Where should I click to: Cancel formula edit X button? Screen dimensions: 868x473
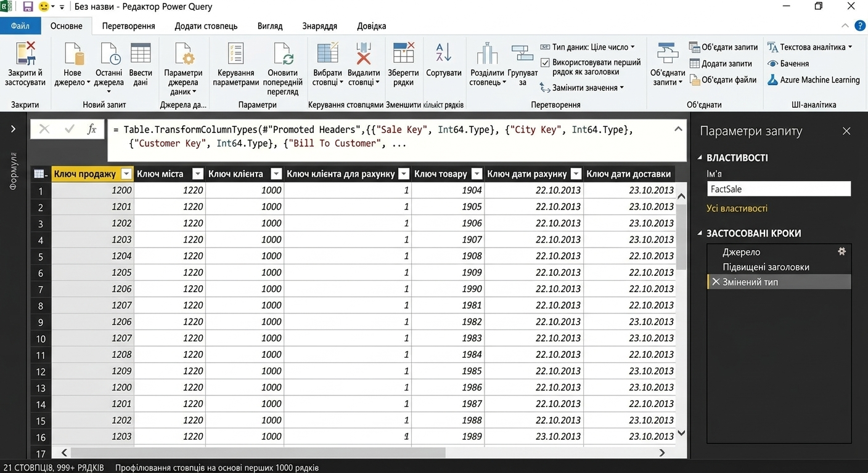pyautogui.click(x=44, y=129)
